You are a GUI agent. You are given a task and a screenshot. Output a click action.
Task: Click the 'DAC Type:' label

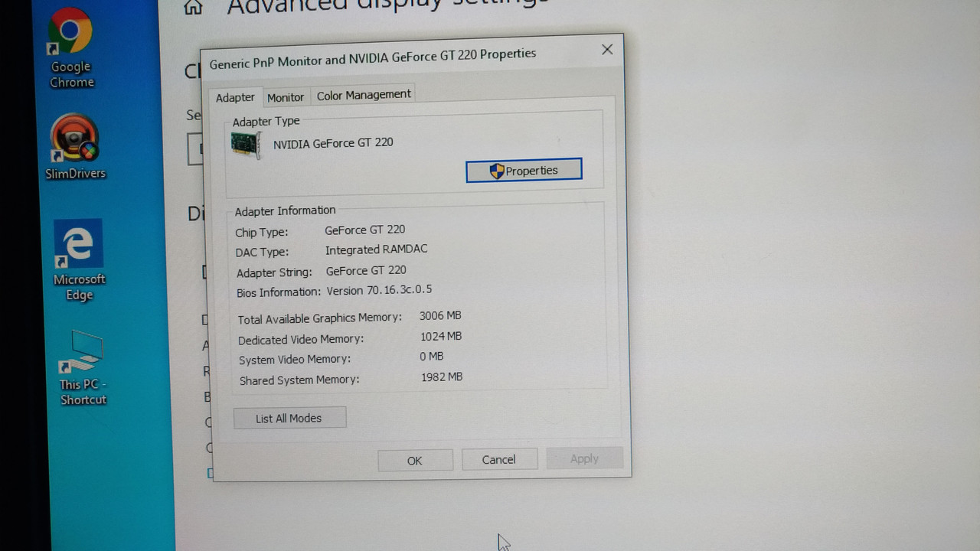click(x=262, y=252)
